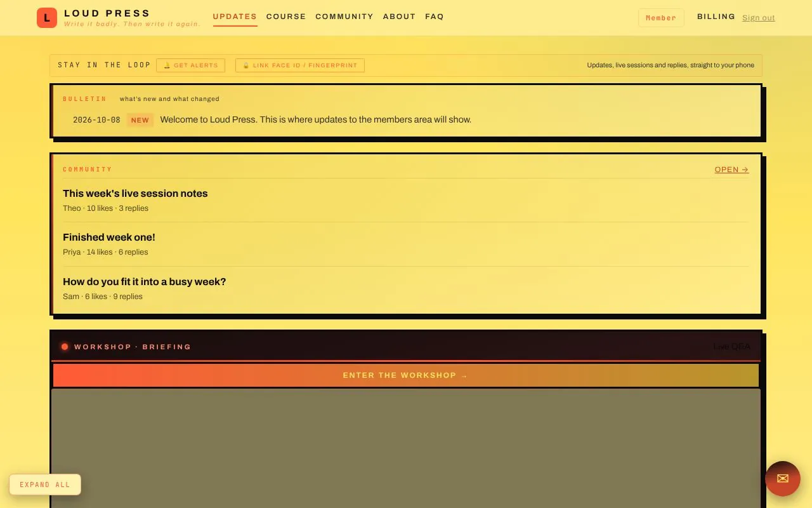Click the 'Welcome to Loud Press' bulletin text
The width and height of the screenshot is (812, 508).
(316, 119)
